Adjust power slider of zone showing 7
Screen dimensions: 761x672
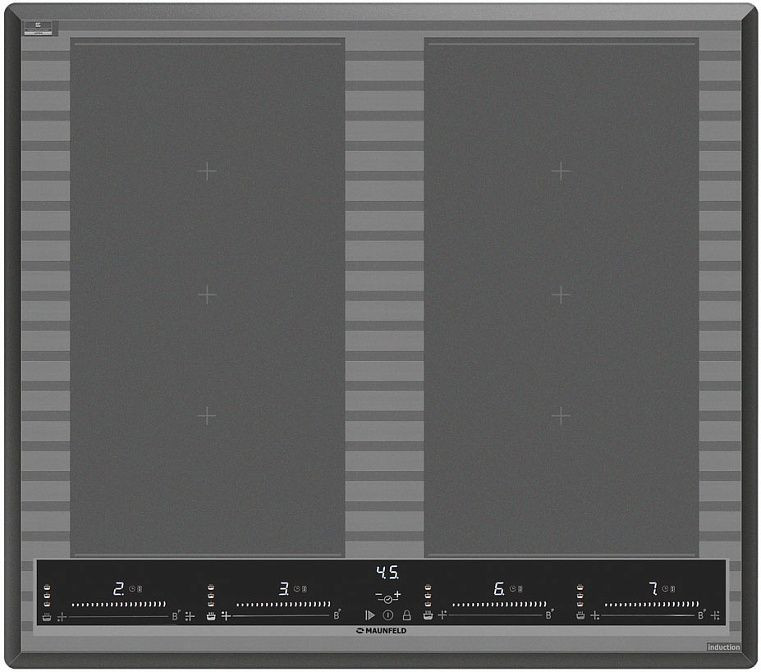pyautogui.click(x=651, y=605)
